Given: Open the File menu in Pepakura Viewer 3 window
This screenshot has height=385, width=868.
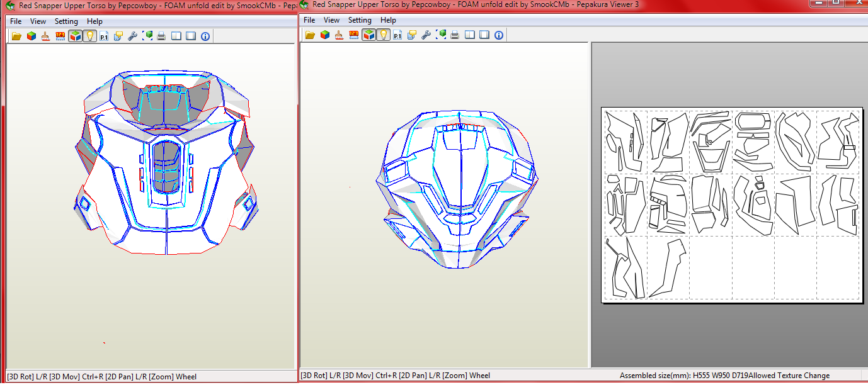Looking at the screenshot, I should [309, 20].
